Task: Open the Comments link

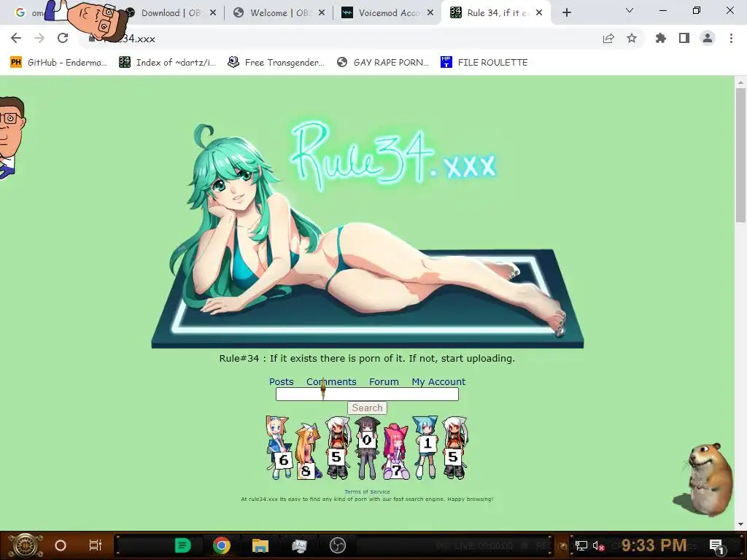Action: (x=331, y=381)
